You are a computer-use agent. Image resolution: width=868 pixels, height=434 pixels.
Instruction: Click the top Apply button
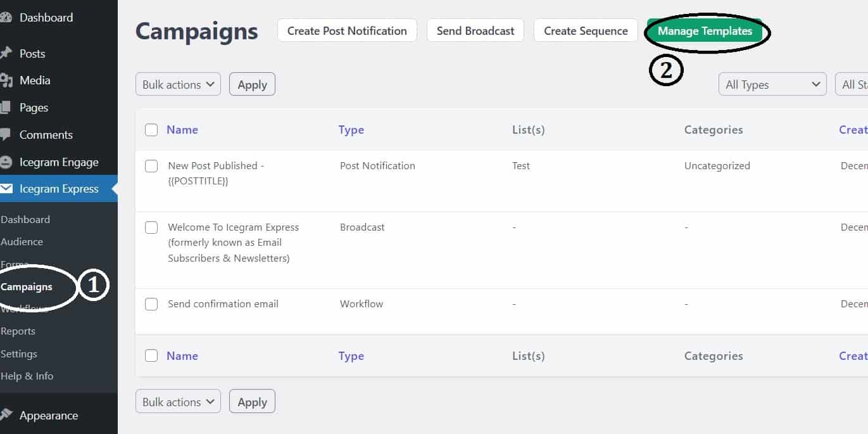[252, 84]
